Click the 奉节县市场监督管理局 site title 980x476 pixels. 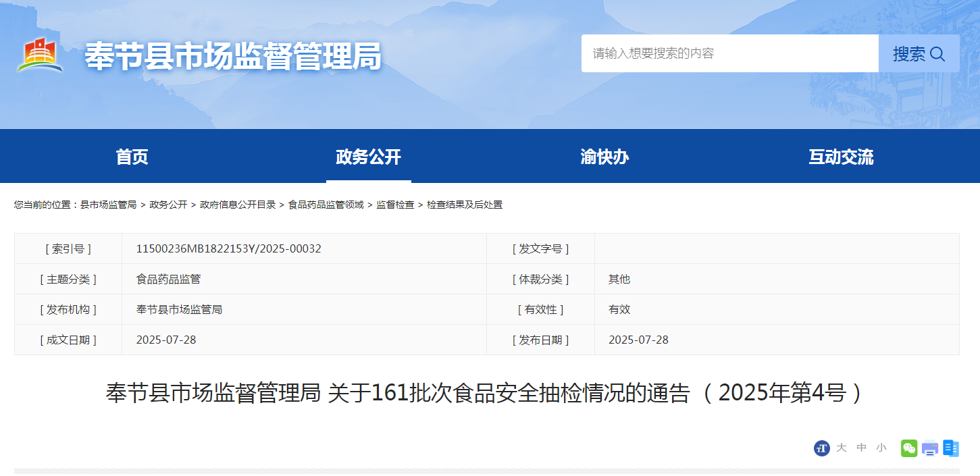pos(233,56)
